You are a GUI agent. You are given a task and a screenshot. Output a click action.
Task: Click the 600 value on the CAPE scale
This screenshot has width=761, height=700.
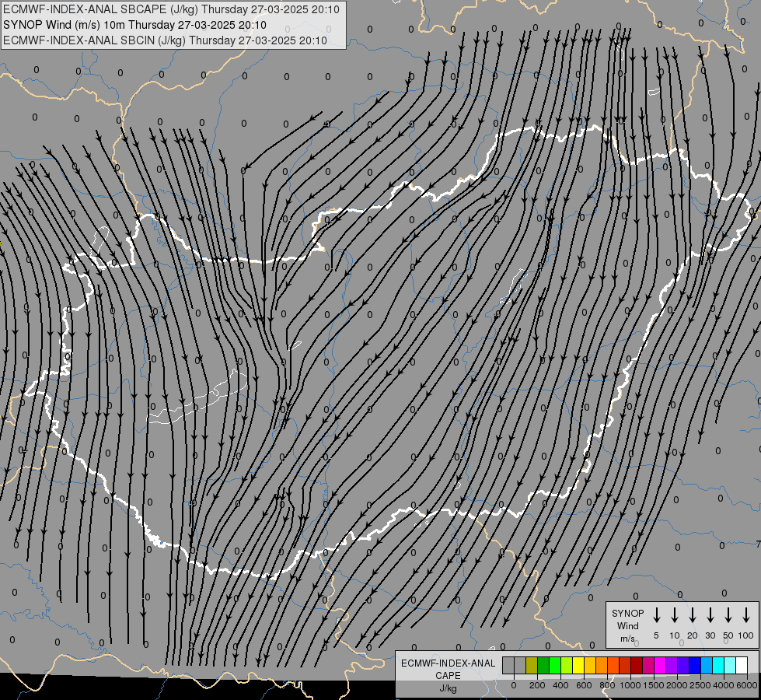584,685
